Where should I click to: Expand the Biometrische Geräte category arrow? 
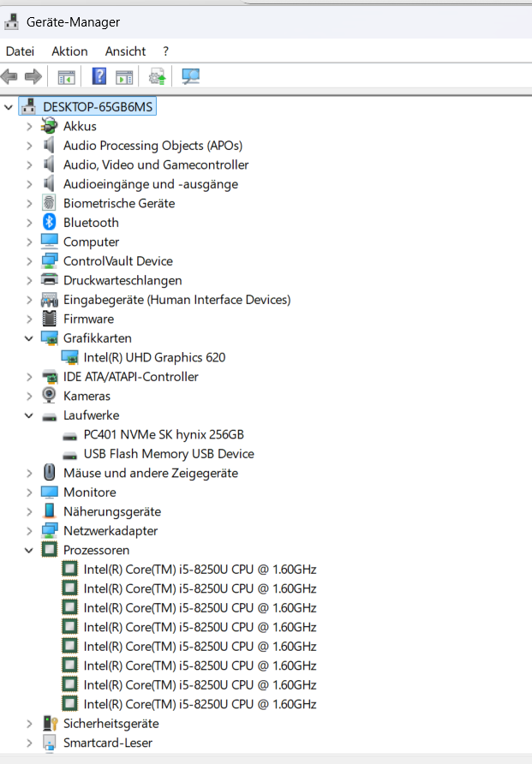tap(29, 203)
